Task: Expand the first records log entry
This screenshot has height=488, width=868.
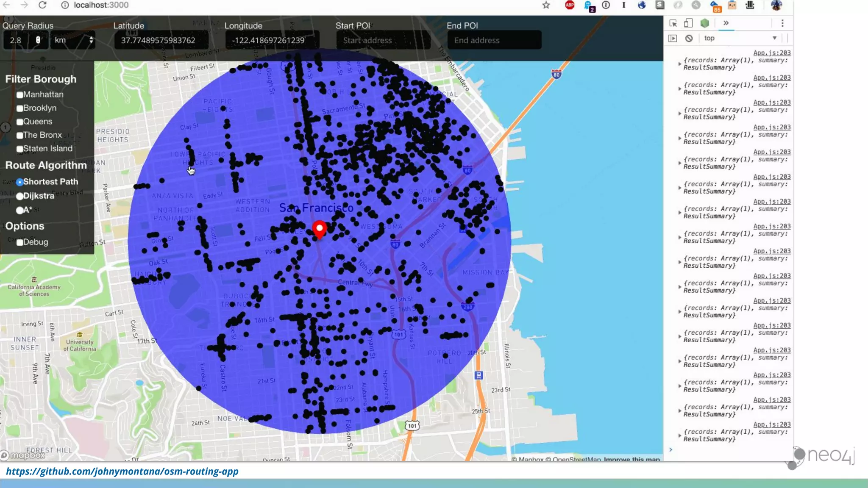Action: 679,64
